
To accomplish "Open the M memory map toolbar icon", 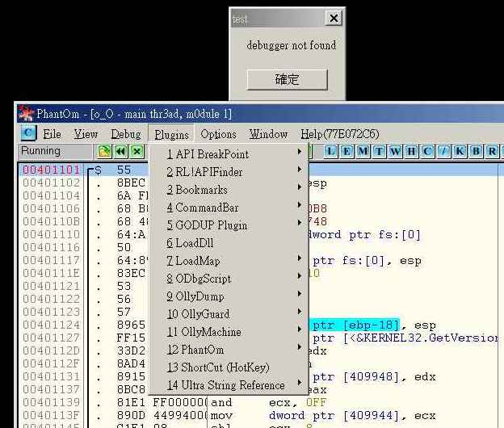I will coord(363,151).
